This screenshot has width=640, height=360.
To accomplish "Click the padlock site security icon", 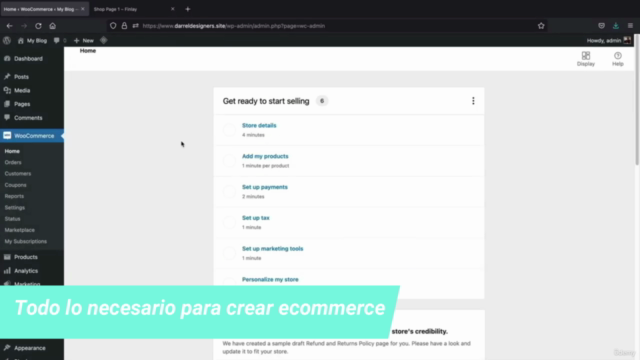I will (124, 26).
